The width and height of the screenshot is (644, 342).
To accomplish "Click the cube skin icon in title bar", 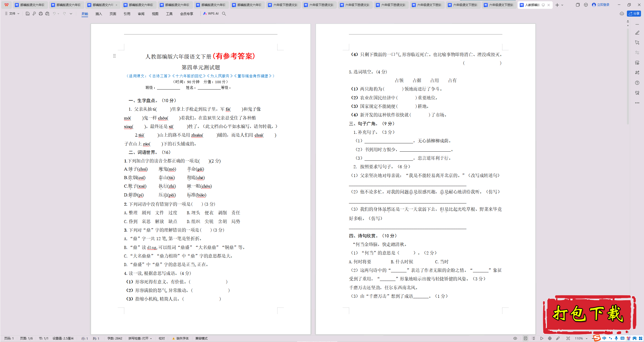I will click(x=586, y=5).
